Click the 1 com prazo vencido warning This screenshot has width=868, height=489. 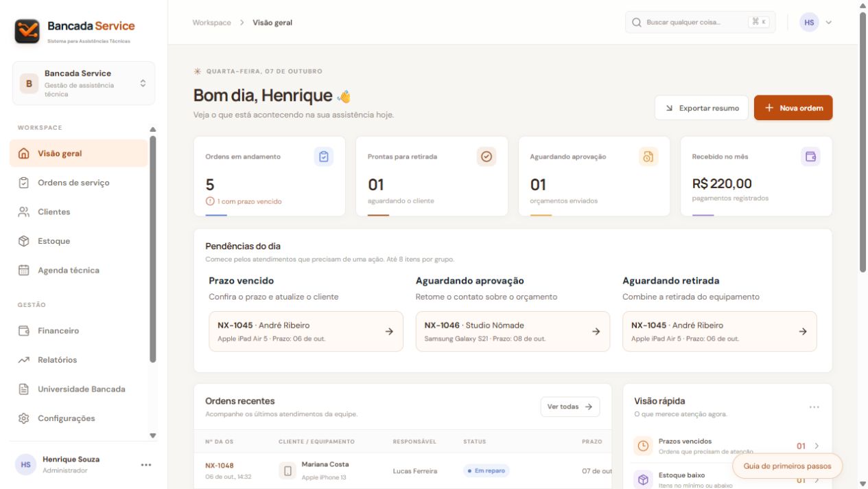click(x=244, y=201)
